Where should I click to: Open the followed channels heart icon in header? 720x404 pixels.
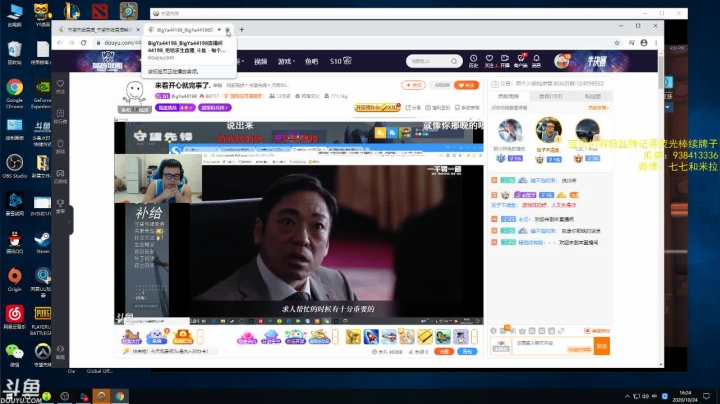tap(489, 59)
